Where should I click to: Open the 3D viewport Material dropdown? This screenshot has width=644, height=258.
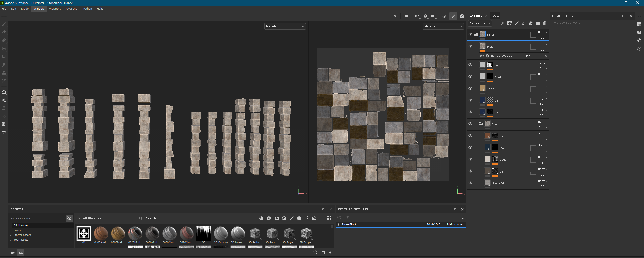pos(285,26)
